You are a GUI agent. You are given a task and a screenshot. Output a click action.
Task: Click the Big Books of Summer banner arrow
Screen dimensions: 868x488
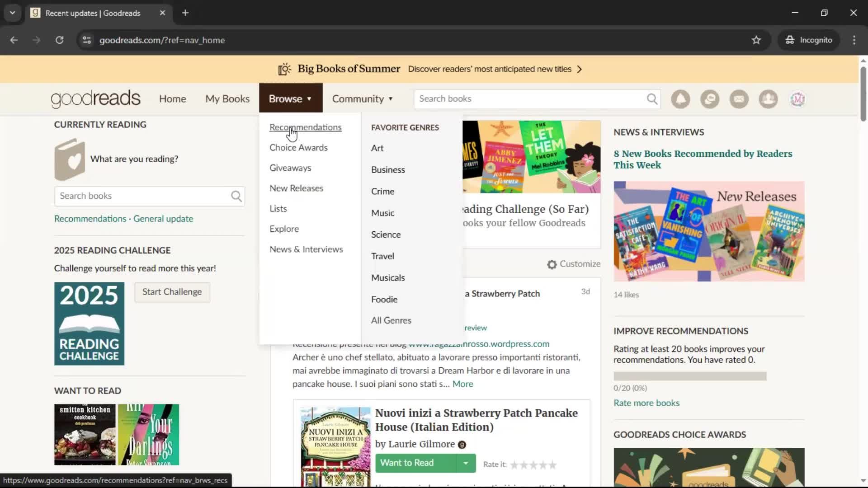click(580, 69)
